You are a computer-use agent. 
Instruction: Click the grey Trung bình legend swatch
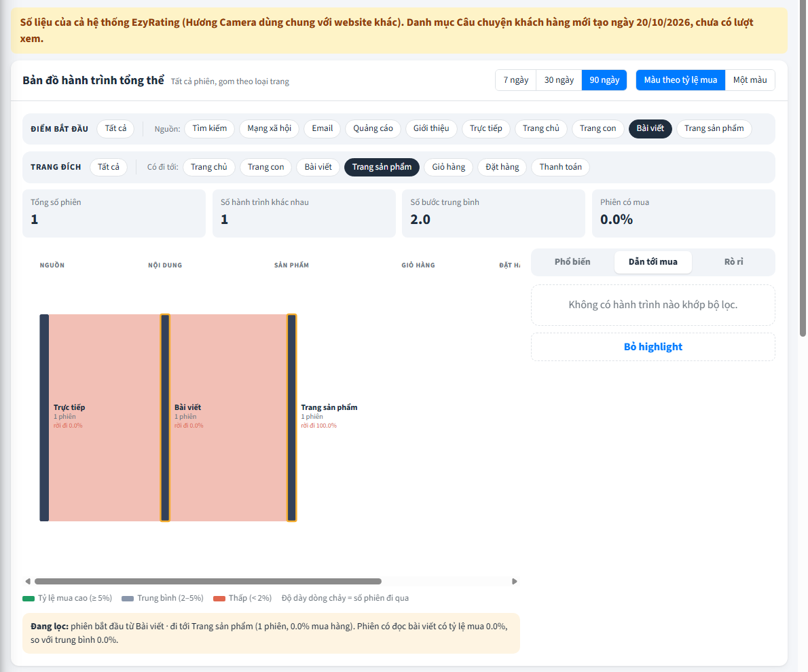(x=128, y=598)
